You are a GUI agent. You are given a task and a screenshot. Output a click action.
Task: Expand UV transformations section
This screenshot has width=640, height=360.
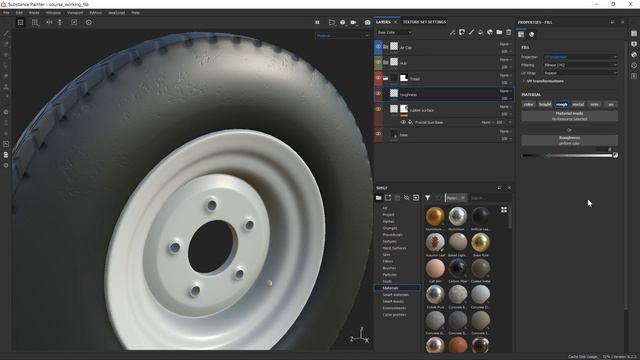(x=543, y=81)
